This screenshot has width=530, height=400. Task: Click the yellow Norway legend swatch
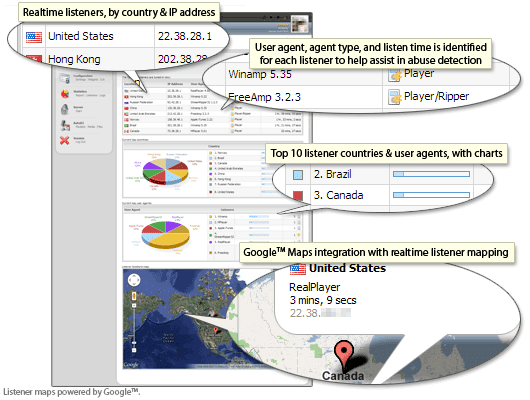(x=211, y=153)
